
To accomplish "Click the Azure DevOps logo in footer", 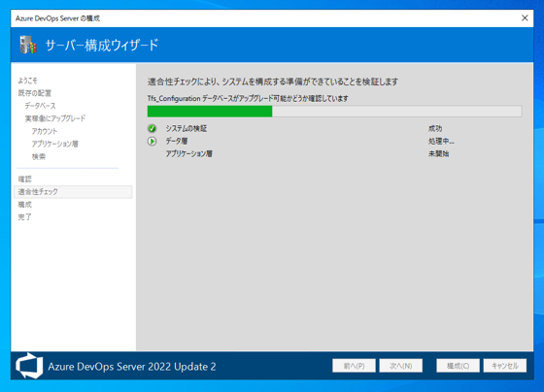I will 29,366.
